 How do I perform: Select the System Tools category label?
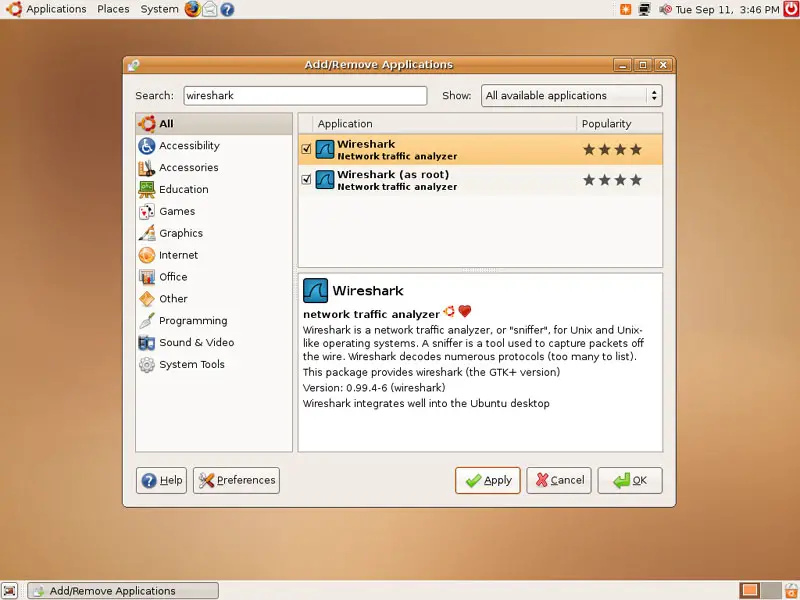[x=192, y=365]
